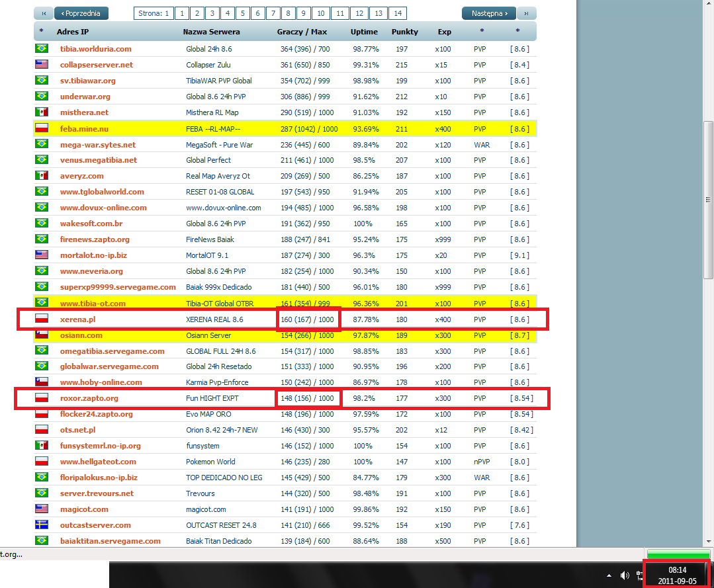Select 'XERENA REAL 8.6' server name text

[x=214, y=319]
